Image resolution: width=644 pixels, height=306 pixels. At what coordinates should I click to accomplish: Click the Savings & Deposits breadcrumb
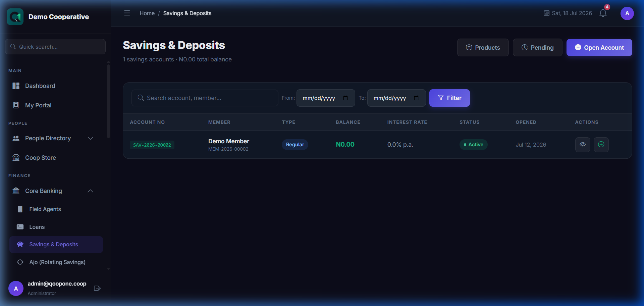click(187, 13)
